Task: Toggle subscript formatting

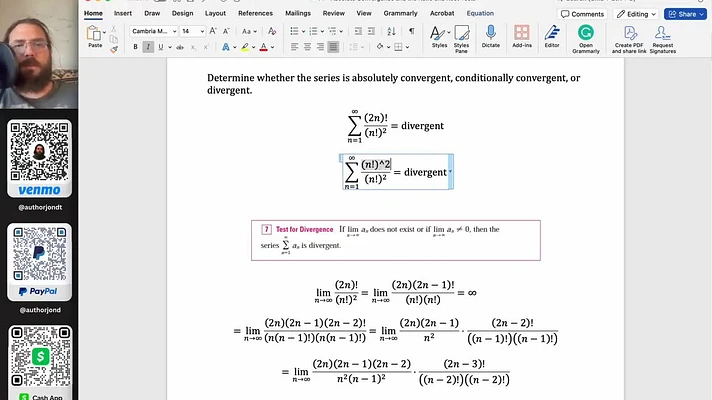Action: pos(193,47)
